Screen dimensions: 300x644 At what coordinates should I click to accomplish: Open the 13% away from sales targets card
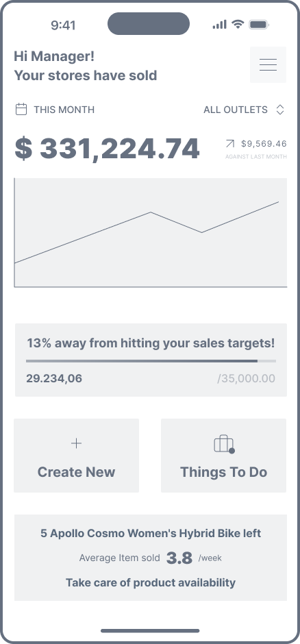tap(151, 360)
